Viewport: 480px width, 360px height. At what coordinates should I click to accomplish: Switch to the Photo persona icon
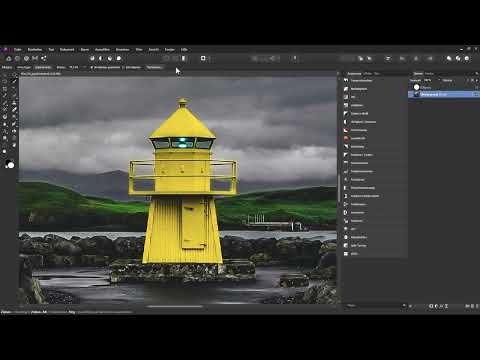click(x=9, y=58)
